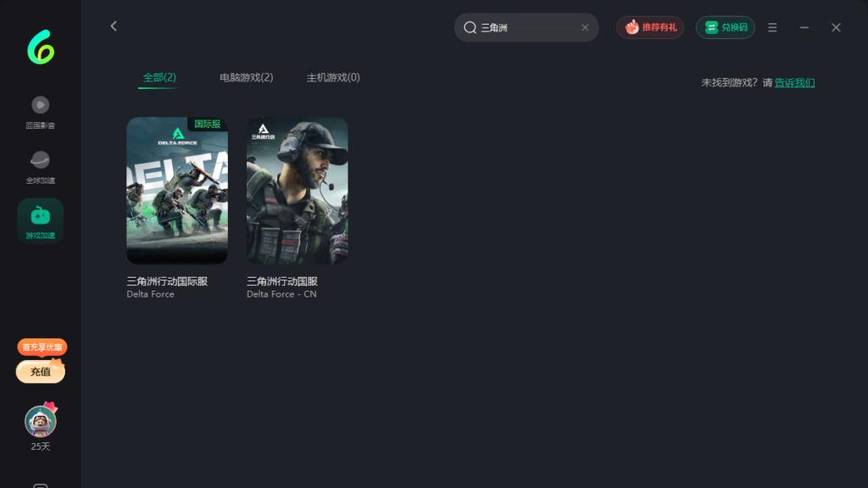Image resolution: width=868 pixels, height=488 pixels.
Task: Go back using the left arrow
Action: (x=114, y=26)
